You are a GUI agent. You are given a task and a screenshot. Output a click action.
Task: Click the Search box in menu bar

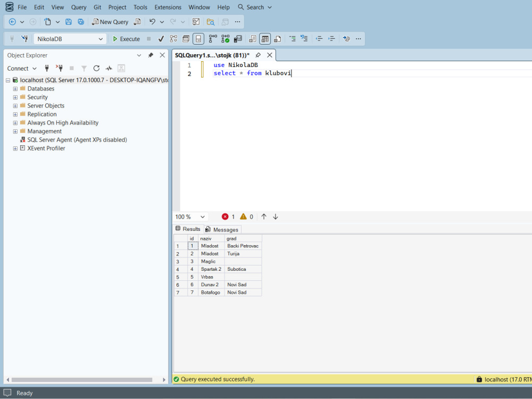[255, 7]
